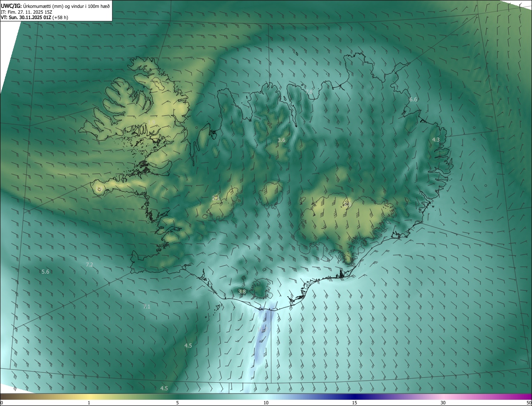
Task: Click the 3.6 value on the map
Action: pos(281,140)
